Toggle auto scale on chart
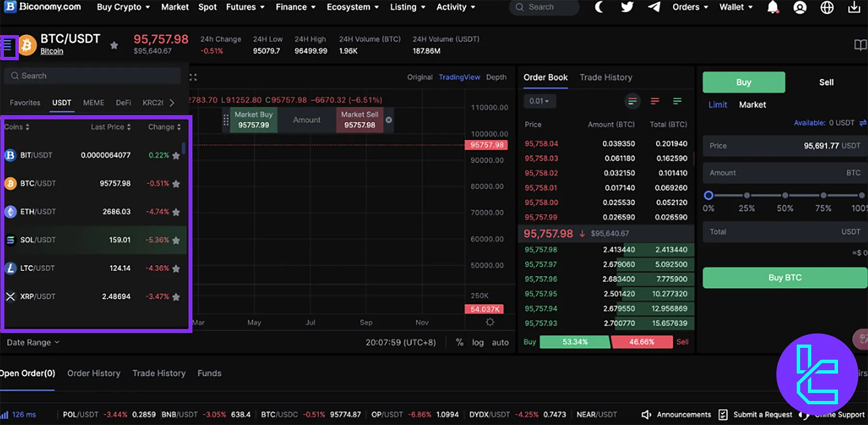Screen dimensions: 868x425 [500, 343]
